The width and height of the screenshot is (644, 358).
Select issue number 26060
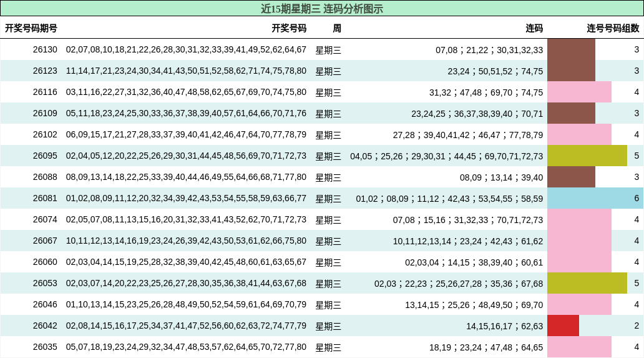45,262
